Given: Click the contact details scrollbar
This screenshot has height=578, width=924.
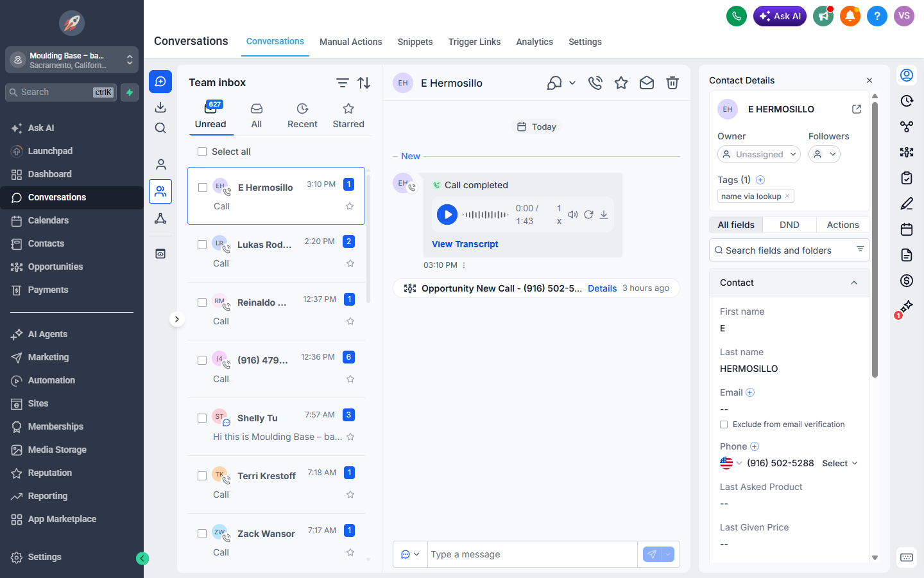Looking at the screenshot, I should [x=875, y=240].
